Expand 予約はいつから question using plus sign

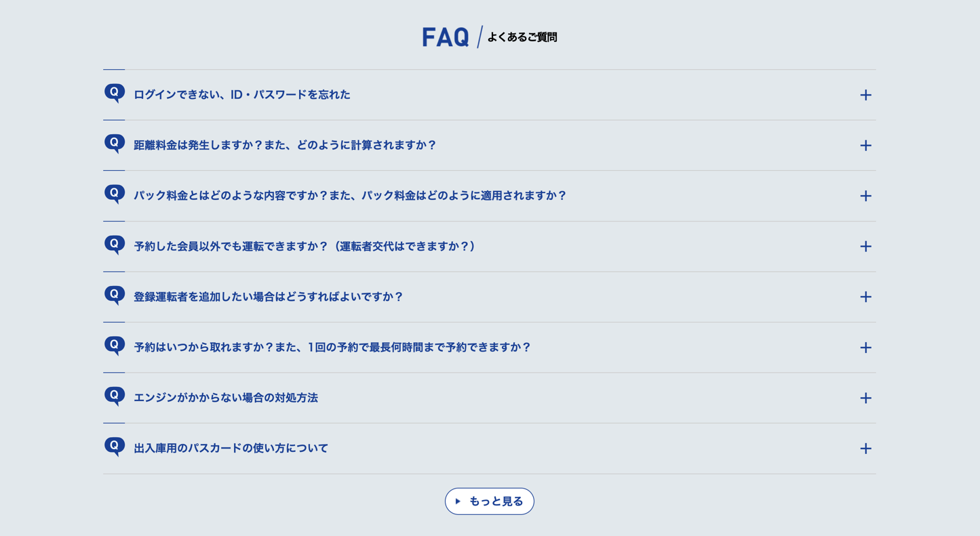click(865, 348)
